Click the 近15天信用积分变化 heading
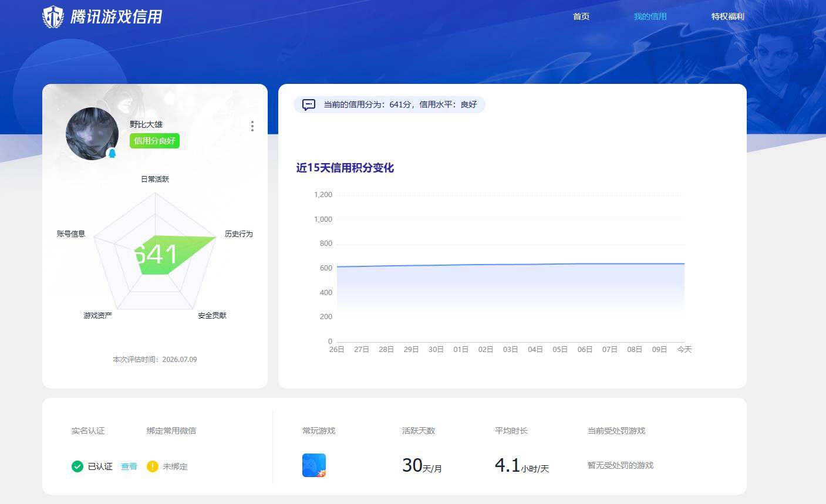The image size is (826, 504). tap(345, 168)
